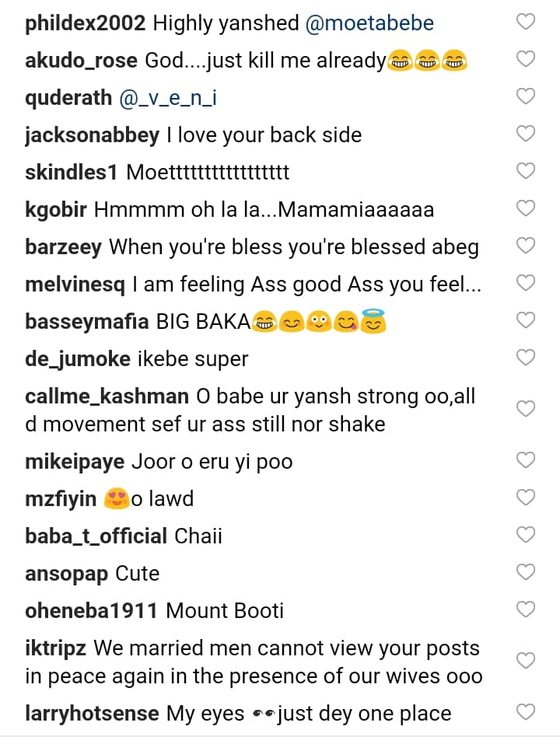The width and height of the screenshot is (560, 744).
Task: Heart the comment by baba_t_official
Action: pos(526,535)
